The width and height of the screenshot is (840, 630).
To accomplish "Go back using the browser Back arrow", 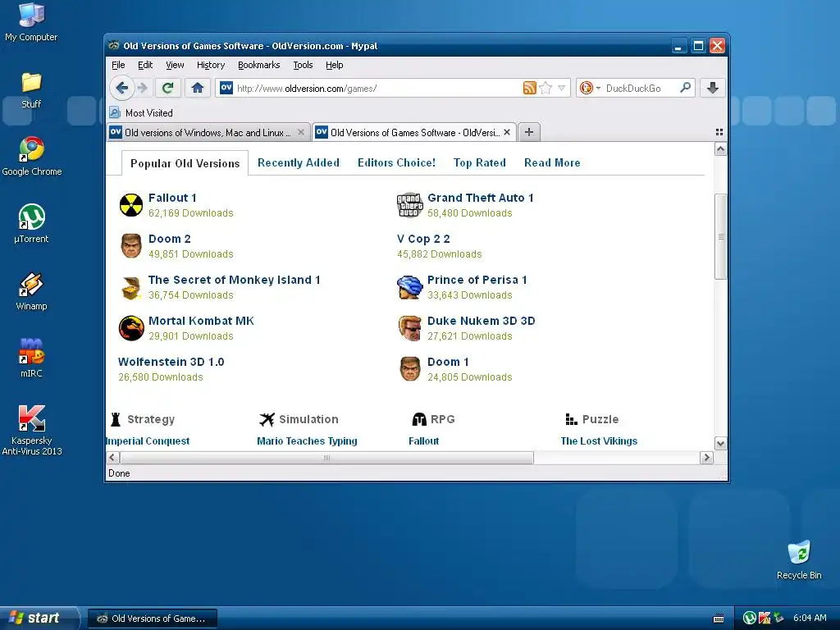I will pos(121,88).
